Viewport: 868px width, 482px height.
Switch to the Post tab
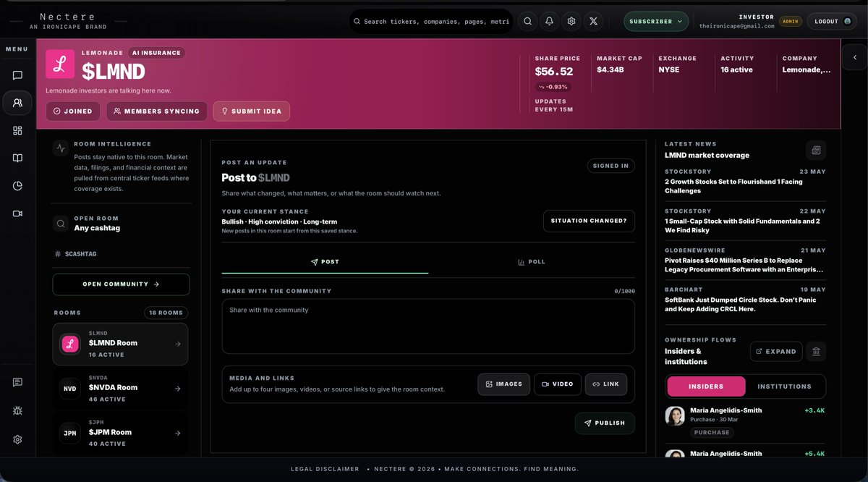pos(325,261)
